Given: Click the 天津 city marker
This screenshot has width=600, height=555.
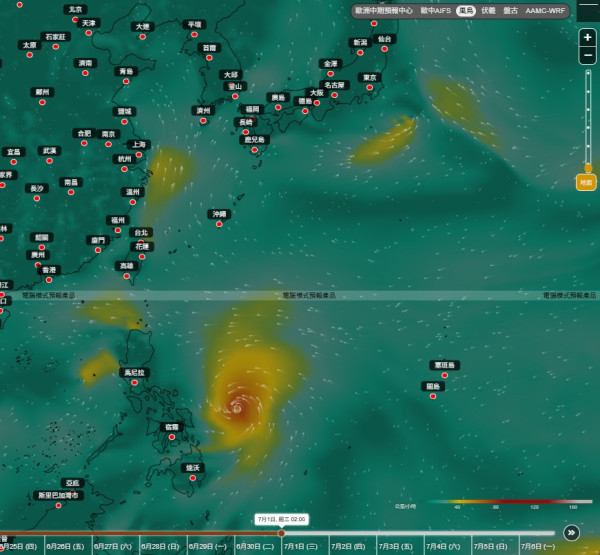Looking at the screenshot, I should point(89,33).
